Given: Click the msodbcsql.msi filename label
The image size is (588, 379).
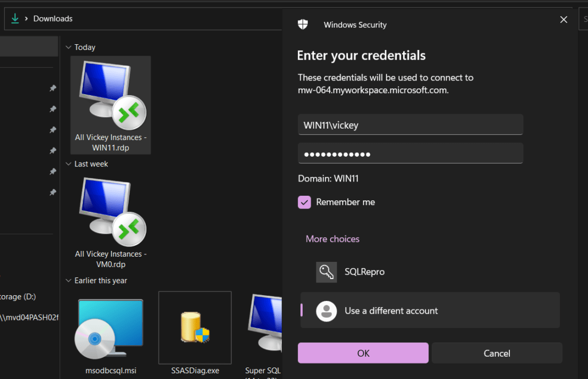Looking at the screenshot, I should 111,370.
